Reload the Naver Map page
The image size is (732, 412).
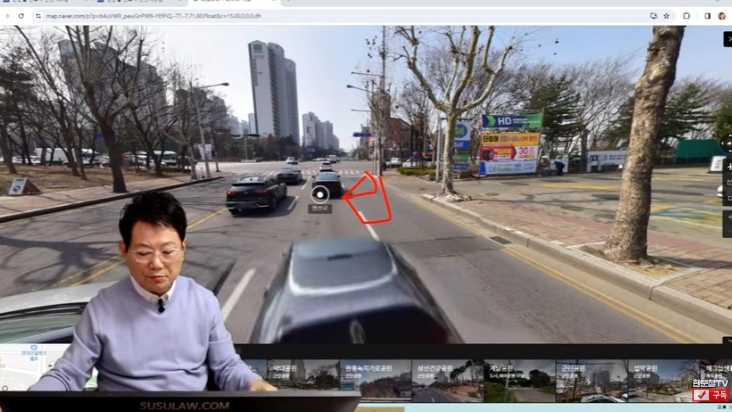pyautogui.click(x=21, y=16)
